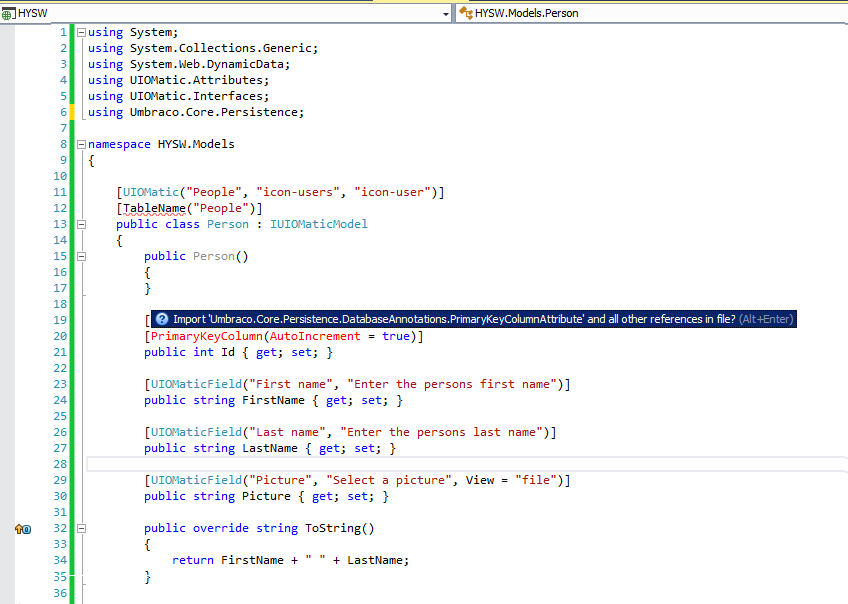Open the HYSW project dropdown arrow

pyautogui.click(x=445, y=14)
